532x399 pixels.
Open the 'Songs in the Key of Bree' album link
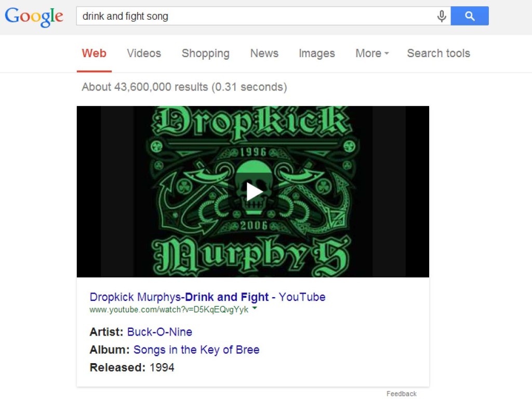coord(196,350)
